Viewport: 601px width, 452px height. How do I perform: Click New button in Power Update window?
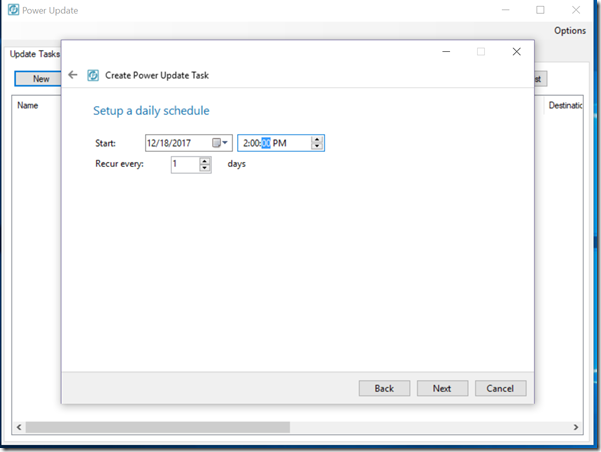tap(38, 79)
